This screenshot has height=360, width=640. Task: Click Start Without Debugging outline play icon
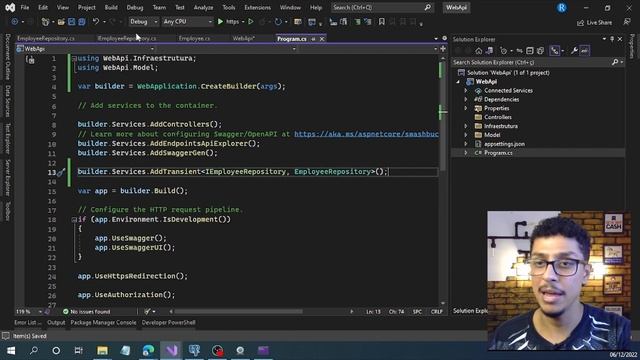(x=251, y=22)
